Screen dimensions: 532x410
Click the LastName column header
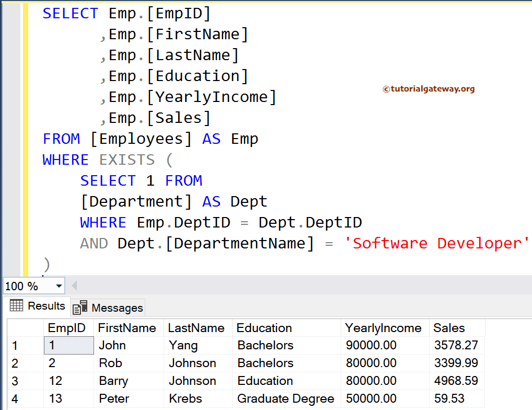point(196,328)
